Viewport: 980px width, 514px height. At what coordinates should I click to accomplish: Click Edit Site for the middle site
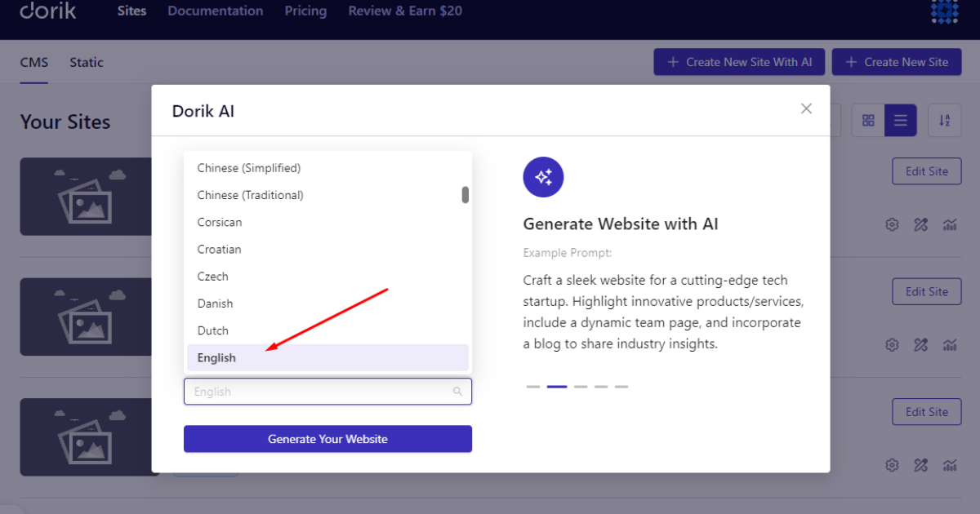pyautogui.click(x=927, y=291)
